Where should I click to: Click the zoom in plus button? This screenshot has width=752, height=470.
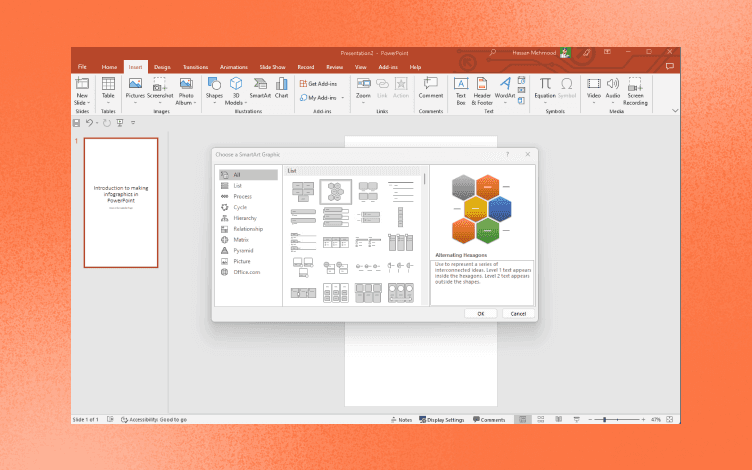coord(643,420)
